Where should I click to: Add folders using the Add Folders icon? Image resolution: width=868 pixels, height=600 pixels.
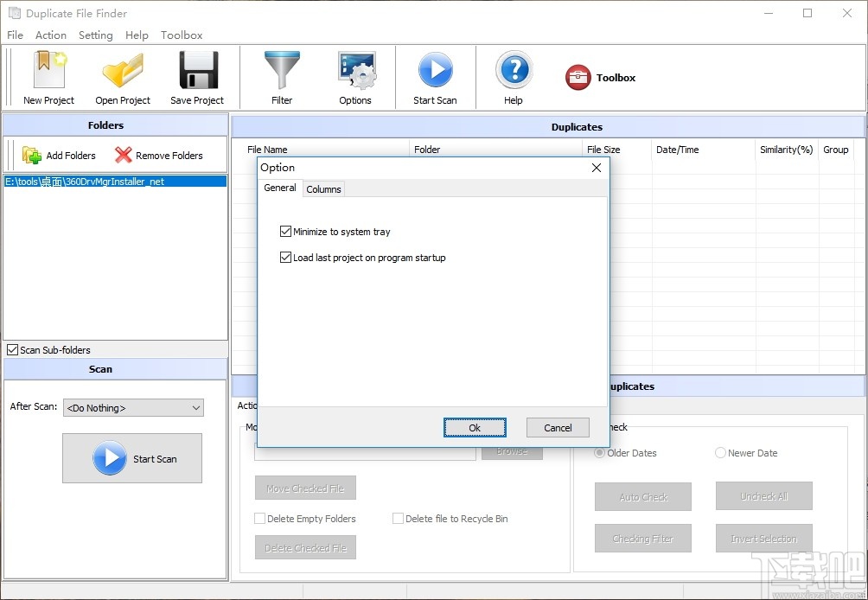tap(58, 155)
